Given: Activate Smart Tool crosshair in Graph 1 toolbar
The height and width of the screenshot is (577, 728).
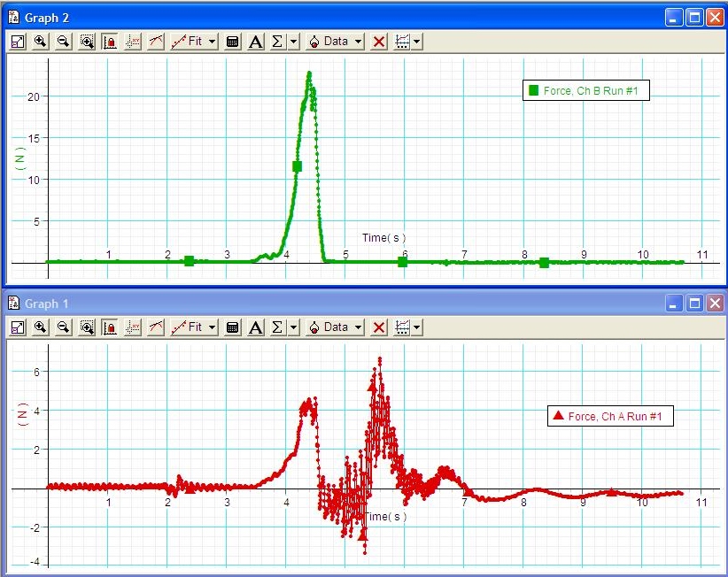Looking at the screenshot, I should [x=133, y=327].
